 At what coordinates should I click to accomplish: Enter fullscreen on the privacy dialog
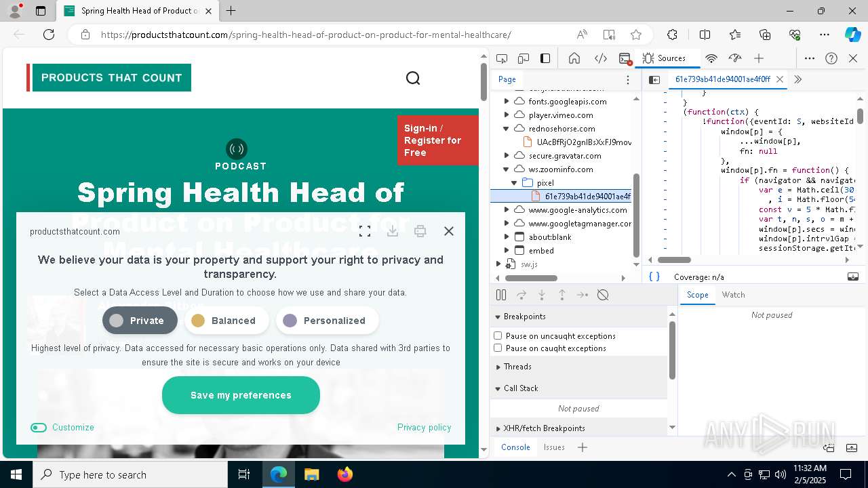[x=365, y=231]
